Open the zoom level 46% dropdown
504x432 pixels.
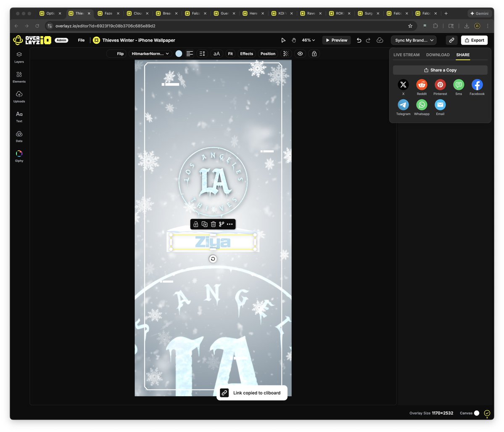click(x=308, y=40)
